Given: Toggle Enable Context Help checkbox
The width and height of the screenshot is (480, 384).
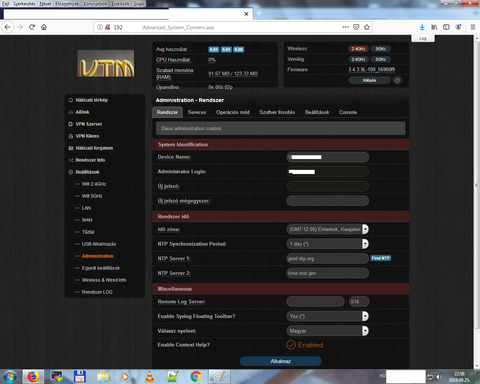Looking at the screenshot, I should pyautogui.click(x=291, y=345).
